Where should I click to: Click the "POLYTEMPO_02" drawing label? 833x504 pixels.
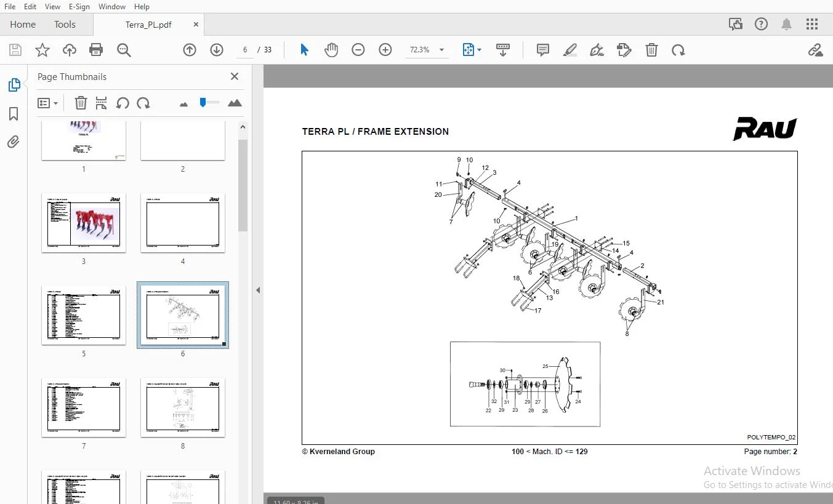771,438
